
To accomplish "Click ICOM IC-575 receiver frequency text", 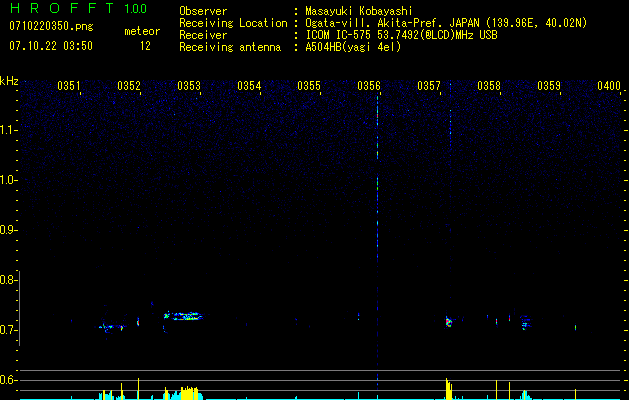I will pyautogui.click(x=401, y=35).
